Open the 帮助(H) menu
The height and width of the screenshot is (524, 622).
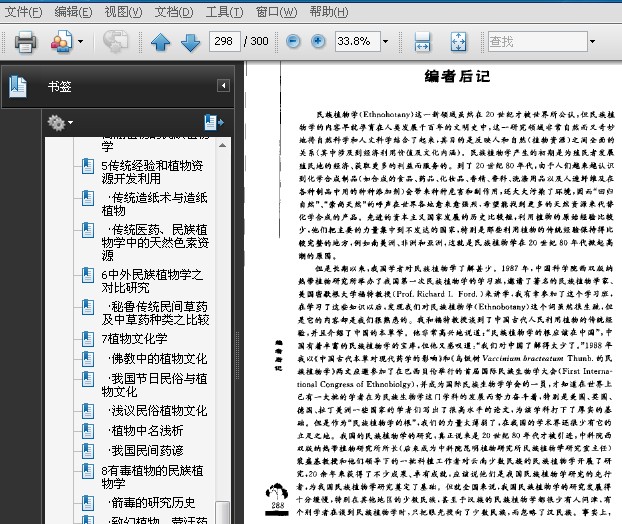(329, 12)
